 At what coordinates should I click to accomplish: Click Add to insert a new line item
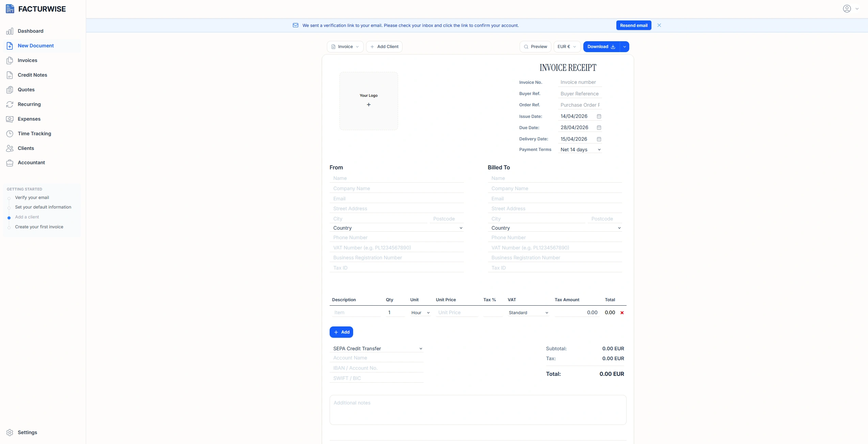coord(341,332)
